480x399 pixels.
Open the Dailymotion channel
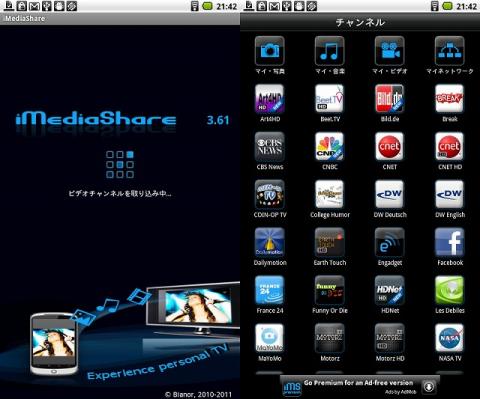point(270,242)
